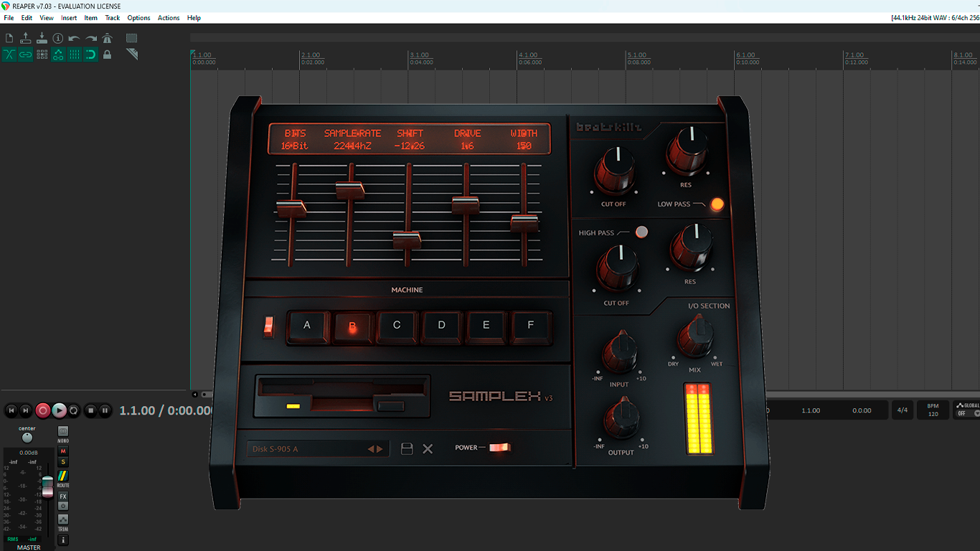This screenshot has height=551, width=980.
Task: Click the Redo arrow icon
Action: point(91,38)
